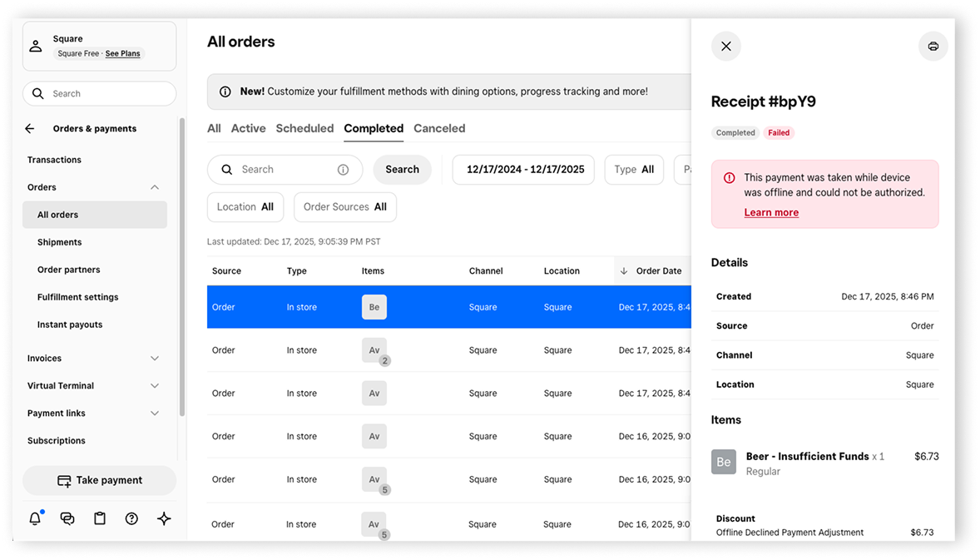Click the back arrow beside Orders & payments
Screen dimensions: 980x560
tap(29, 128)
